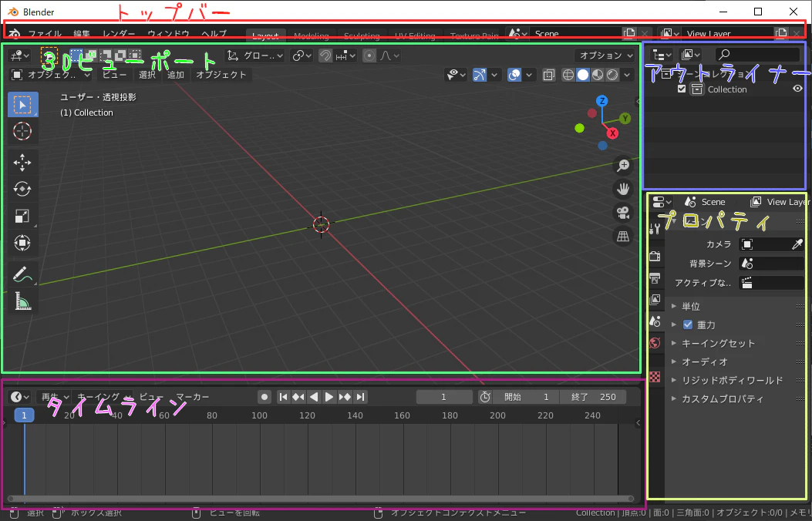Toggle proportional editing button
The width and height of the screenshot is (812, 521).
coord(369,56)
